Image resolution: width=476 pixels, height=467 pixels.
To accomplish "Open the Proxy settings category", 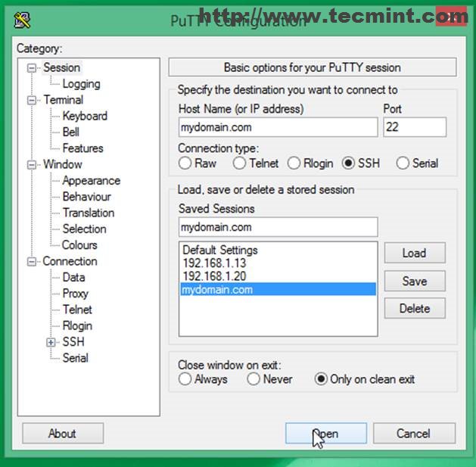I will click(x=75, y=294).
